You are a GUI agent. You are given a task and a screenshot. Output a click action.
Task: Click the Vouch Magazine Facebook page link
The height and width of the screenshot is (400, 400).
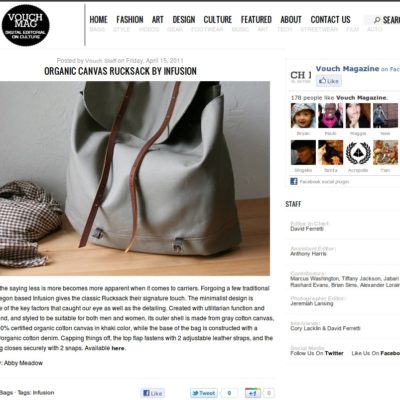347,69
